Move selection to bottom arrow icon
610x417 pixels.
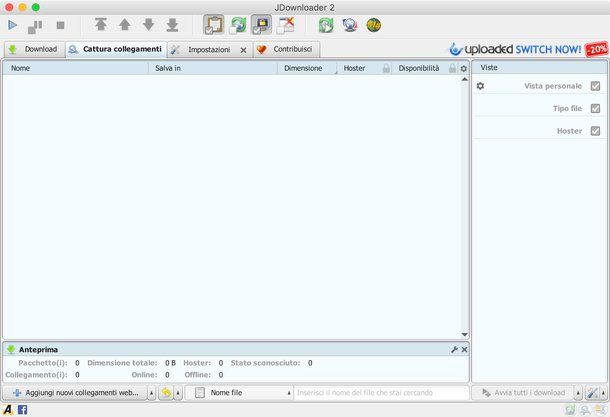(x=172, y=25)
